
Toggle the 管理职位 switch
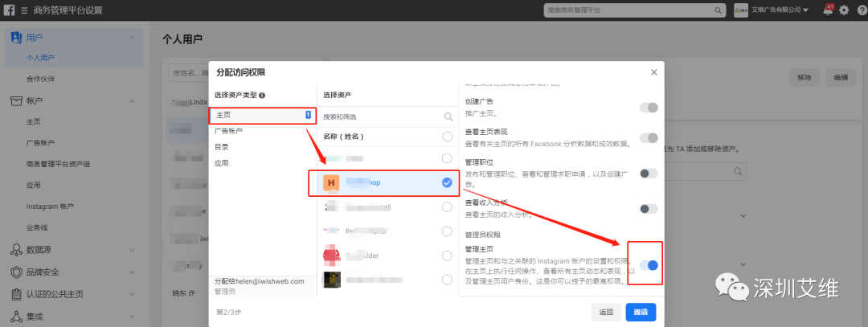[x=649, y=174]
